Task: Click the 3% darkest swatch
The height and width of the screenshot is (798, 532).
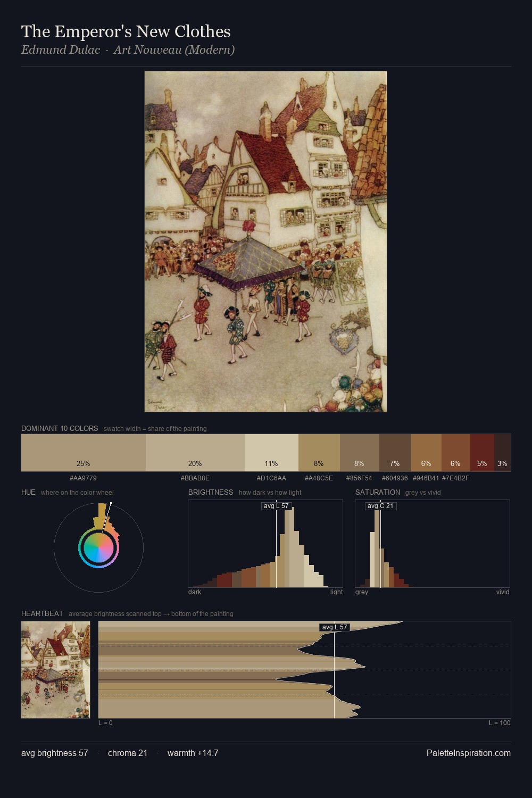Action: (x=502, y=453)
